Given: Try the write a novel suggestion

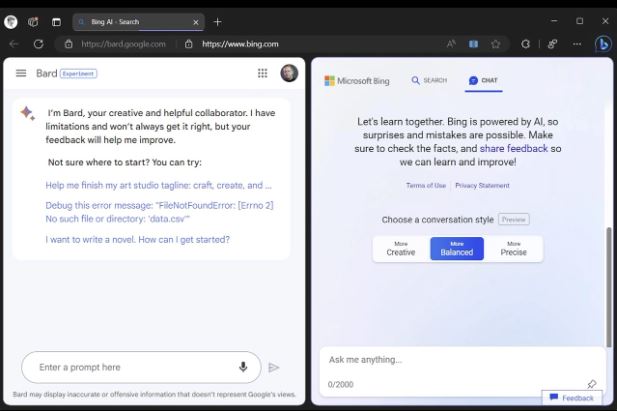Looking at the screenshot, I should (x=137, y=240).
